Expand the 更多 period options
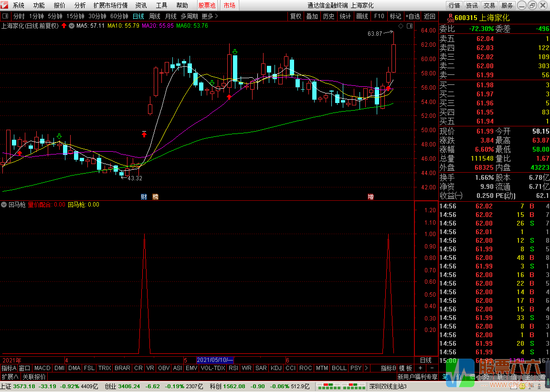The width and height of the screenshot is (550, 392). 210,16
